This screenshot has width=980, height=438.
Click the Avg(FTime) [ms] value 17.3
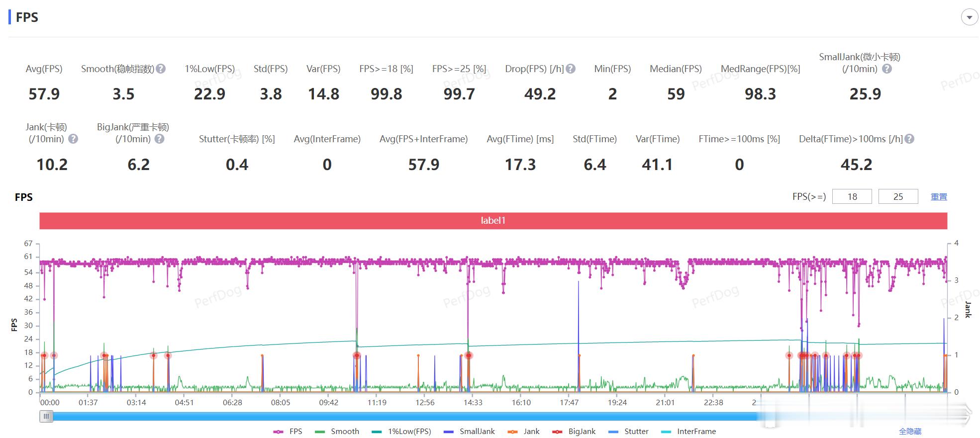pos(520,165)
